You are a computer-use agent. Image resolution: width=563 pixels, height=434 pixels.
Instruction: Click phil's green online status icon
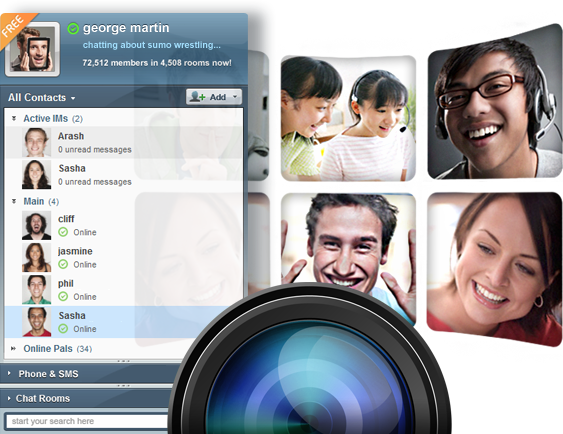[x=63, y=297]
